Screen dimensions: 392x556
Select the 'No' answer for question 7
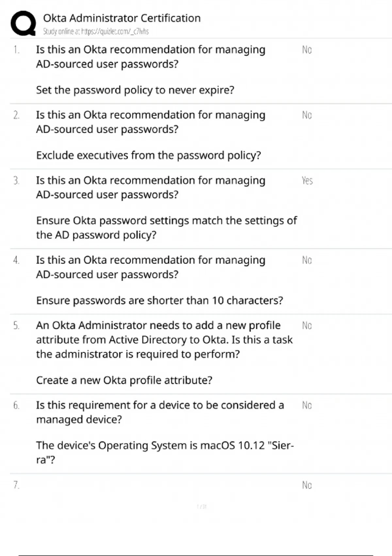point(307,485)
